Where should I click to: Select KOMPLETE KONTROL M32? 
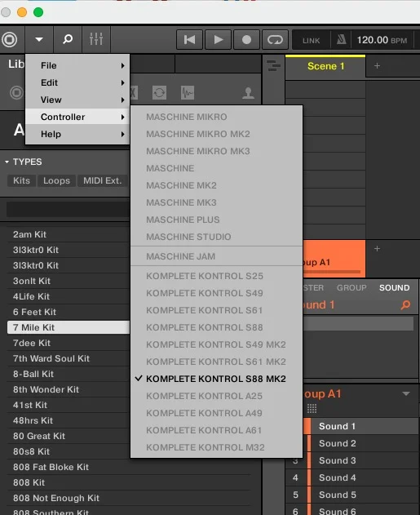217,447
